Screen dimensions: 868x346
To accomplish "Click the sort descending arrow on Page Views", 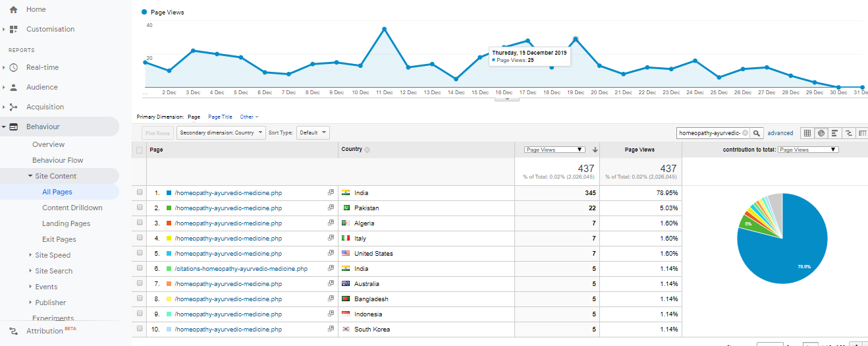I will click(595, 150).
